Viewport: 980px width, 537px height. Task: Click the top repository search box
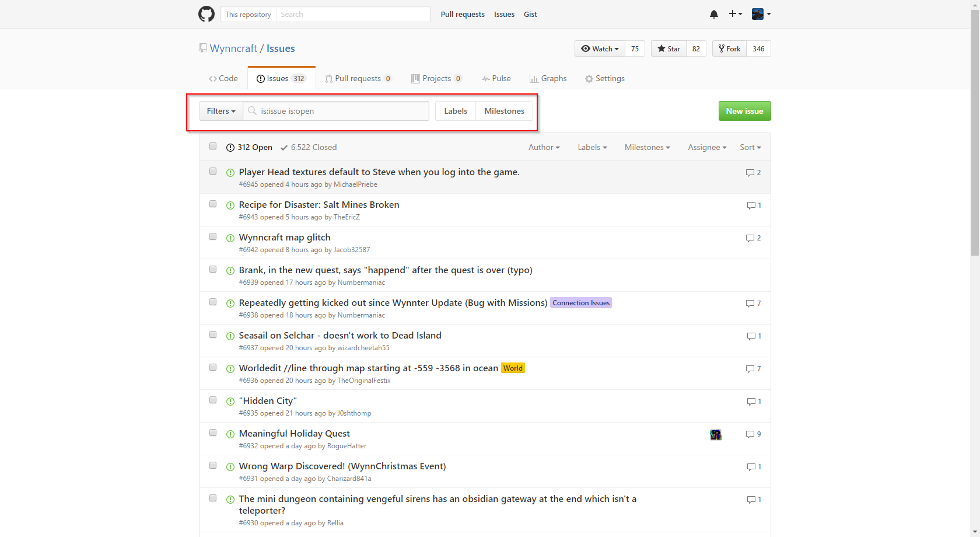pos(353,14)
